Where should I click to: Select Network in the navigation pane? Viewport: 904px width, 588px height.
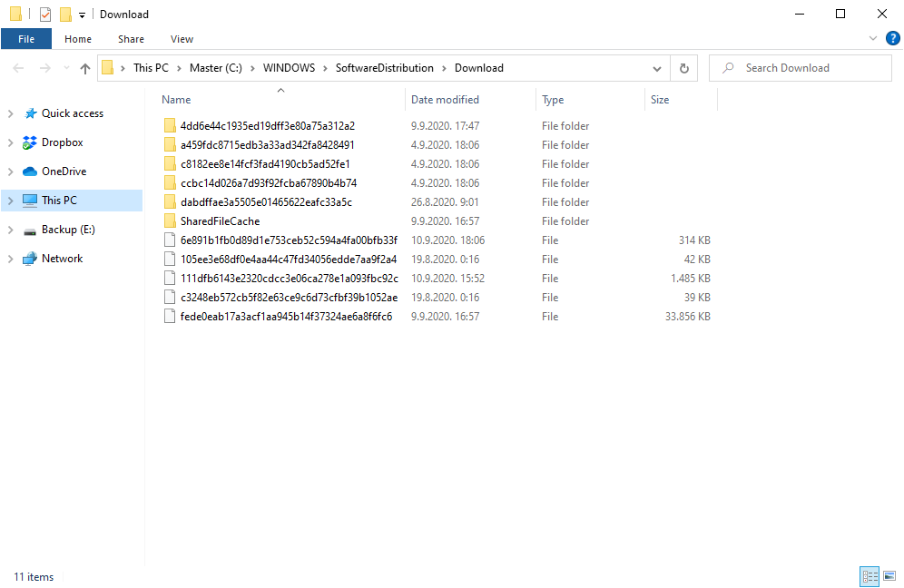(x=63, y=259)
